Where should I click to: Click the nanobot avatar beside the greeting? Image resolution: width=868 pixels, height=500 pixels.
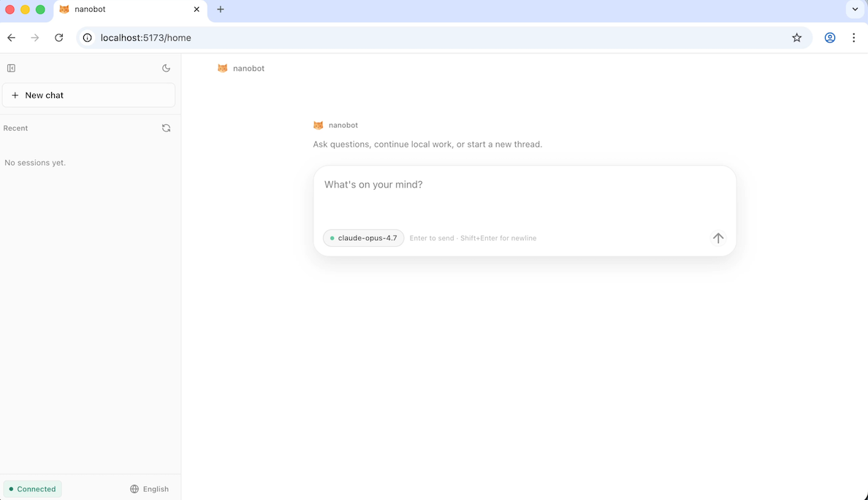tap(318, 125)
